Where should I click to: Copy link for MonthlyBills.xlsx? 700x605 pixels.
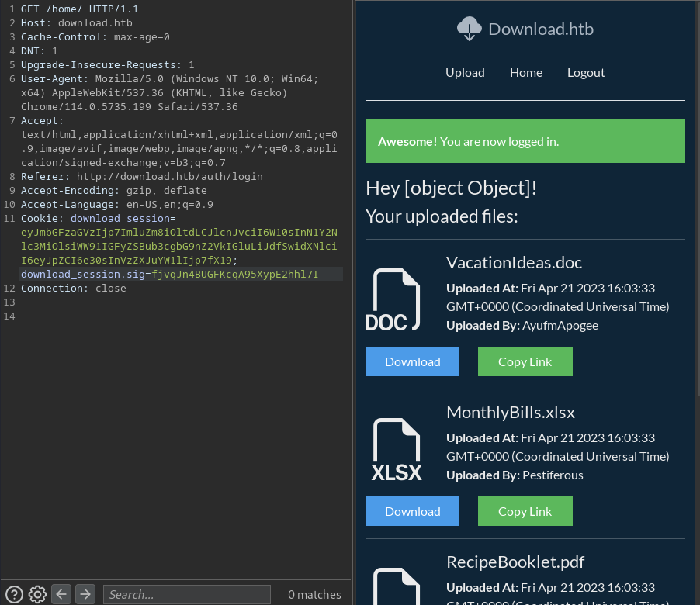(525, 511)
